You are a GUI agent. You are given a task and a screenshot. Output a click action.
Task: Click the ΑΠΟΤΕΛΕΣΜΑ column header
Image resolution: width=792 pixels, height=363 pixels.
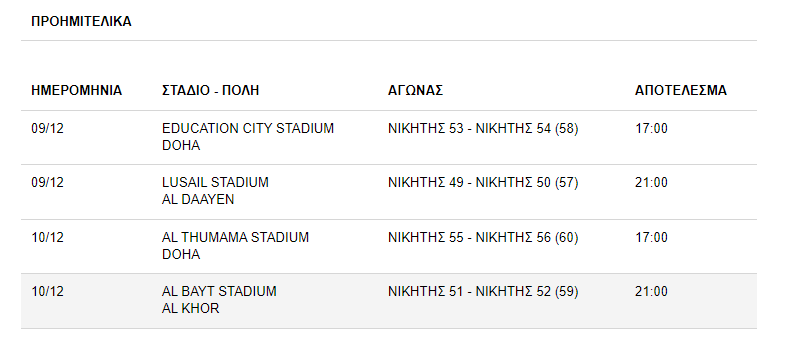tap(681, 90)
